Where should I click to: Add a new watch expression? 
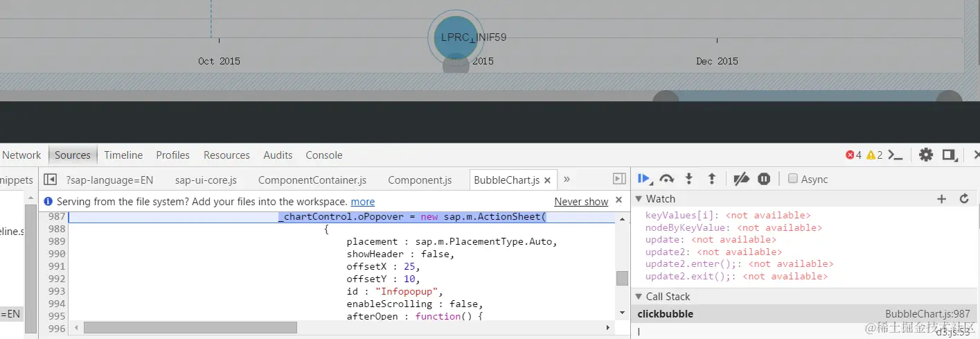pyautogui.click(x=941, y=199)
